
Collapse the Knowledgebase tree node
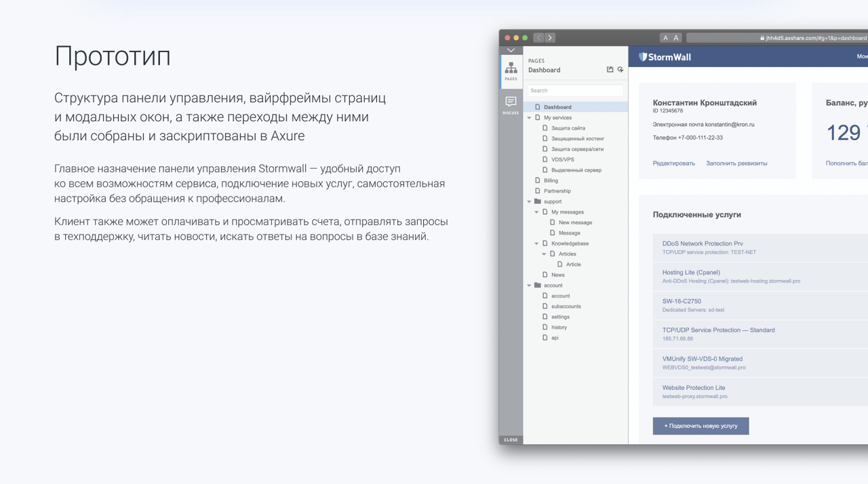(537, 243)
